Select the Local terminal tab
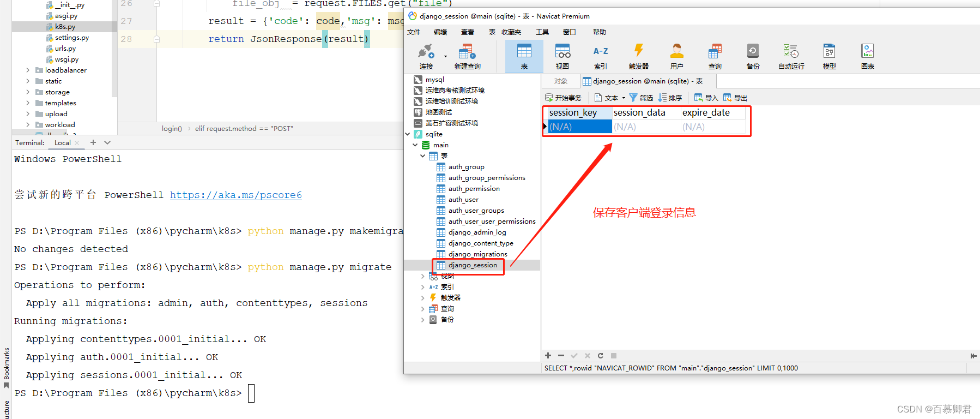 62,143
